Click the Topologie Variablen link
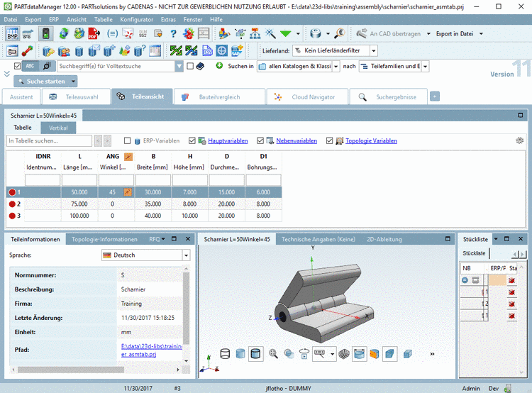 371,140
